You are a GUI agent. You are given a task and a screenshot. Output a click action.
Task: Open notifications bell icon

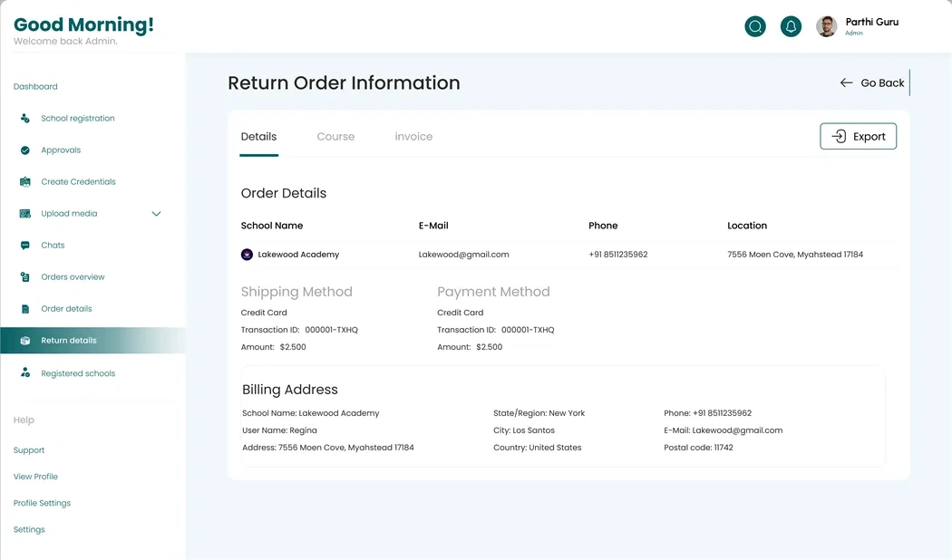pyautogui.click(x=791, y=26)
